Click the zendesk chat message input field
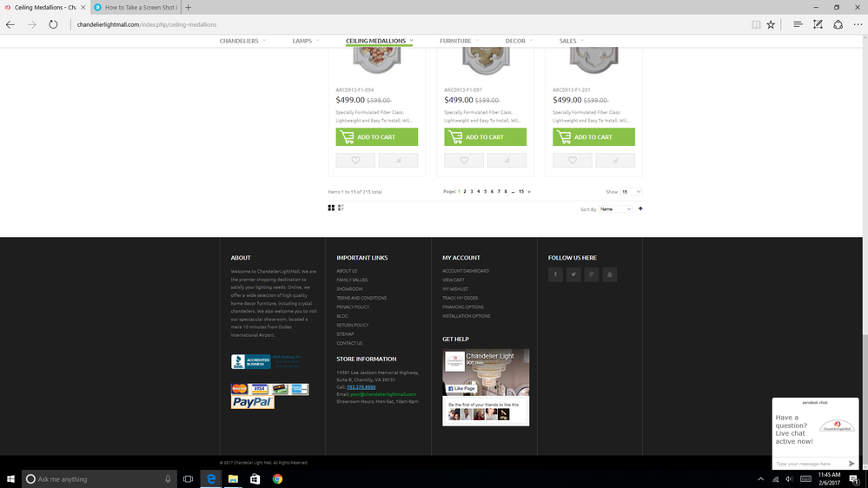 tap(808, 464)
